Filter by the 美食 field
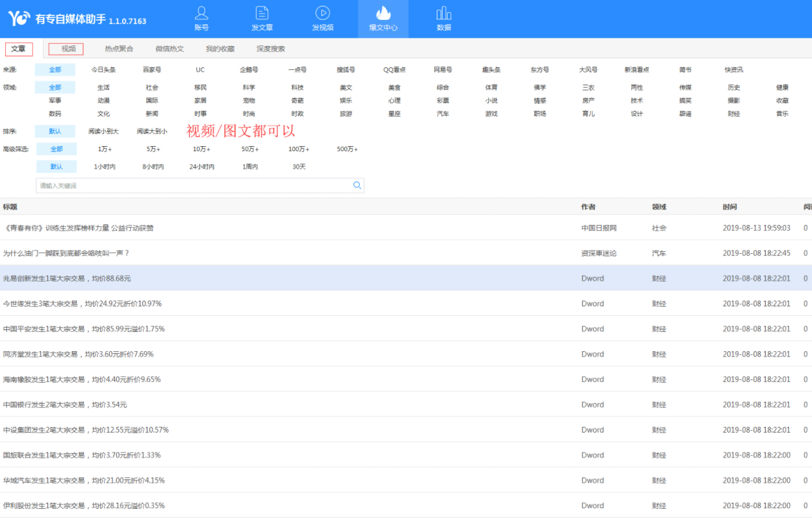The width and height of the screenshot is (812, 521). click(x=394, y=88)
